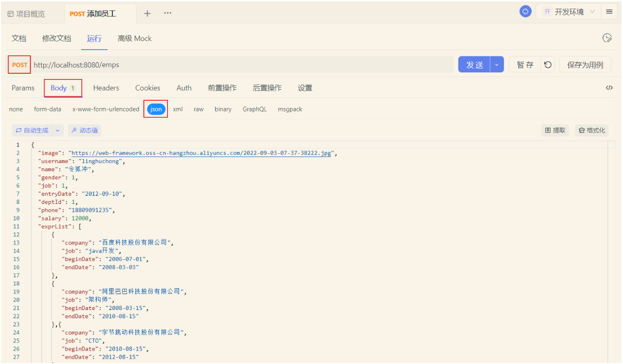Select the json body type
Image resolution: width=623 pixels, height=364 pixels.
(x=156, y=109)
